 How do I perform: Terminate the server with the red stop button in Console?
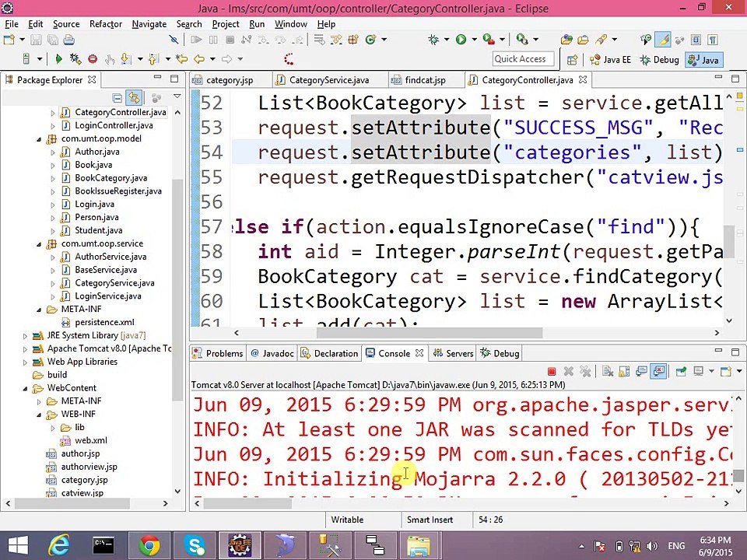[552, 372]
